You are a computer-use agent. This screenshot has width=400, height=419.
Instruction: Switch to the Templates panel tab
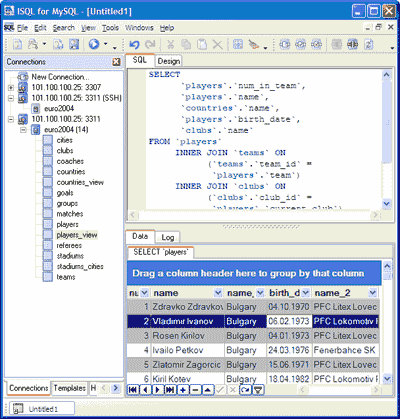click(x=70, y=388)
